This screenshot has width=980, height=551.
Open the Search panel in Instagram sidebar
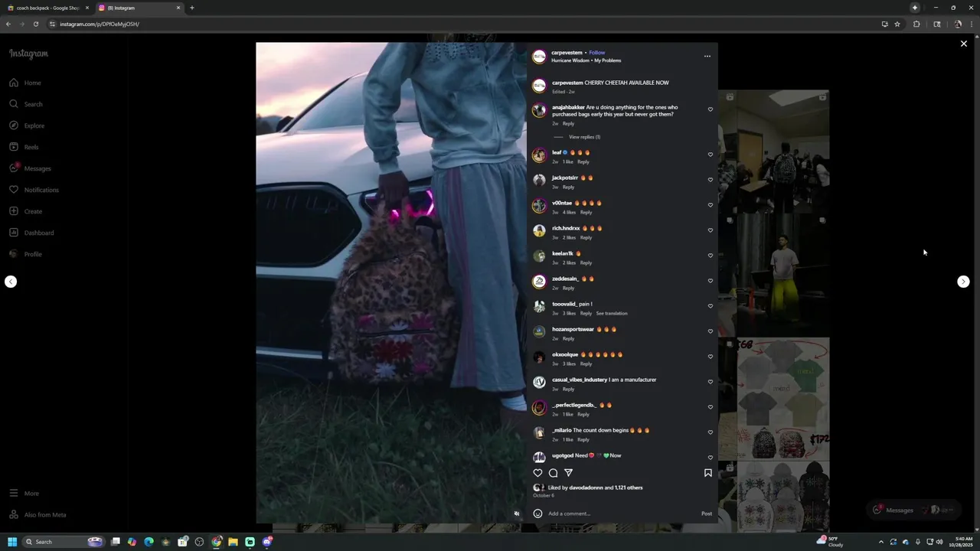(x=26, y=104)
